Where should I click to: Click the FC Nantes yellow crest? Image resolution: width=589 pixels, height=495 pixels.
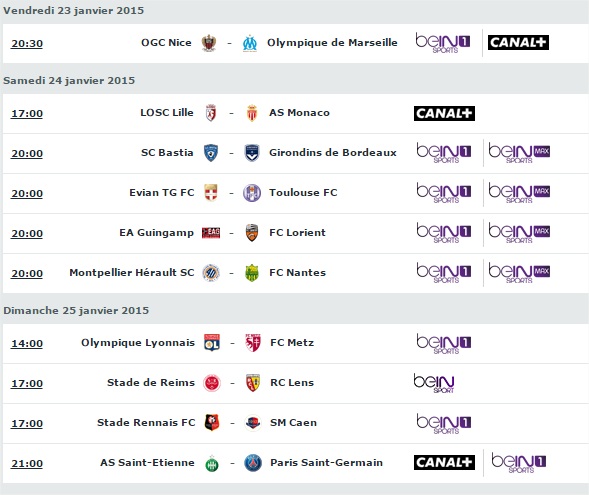252,273
